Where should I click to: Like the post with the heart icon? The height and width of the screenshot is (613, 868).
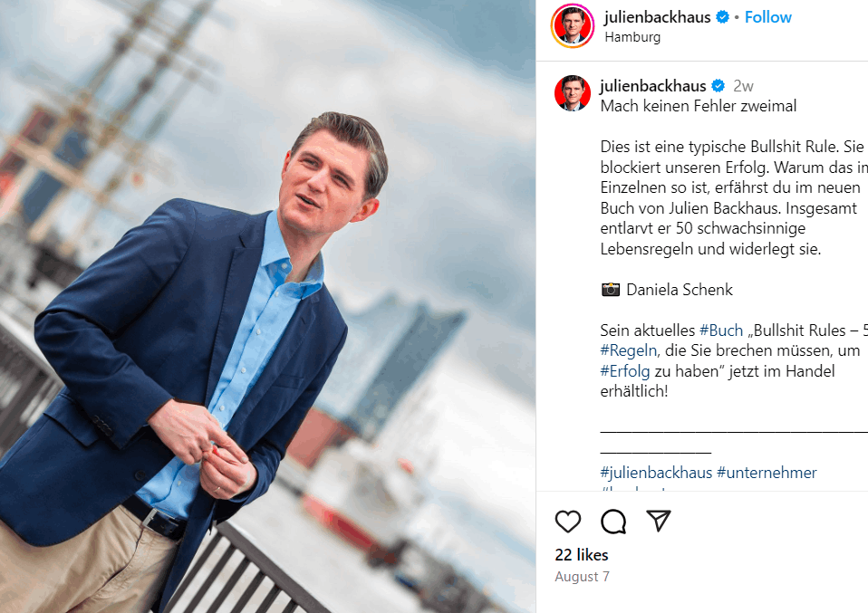567,522
